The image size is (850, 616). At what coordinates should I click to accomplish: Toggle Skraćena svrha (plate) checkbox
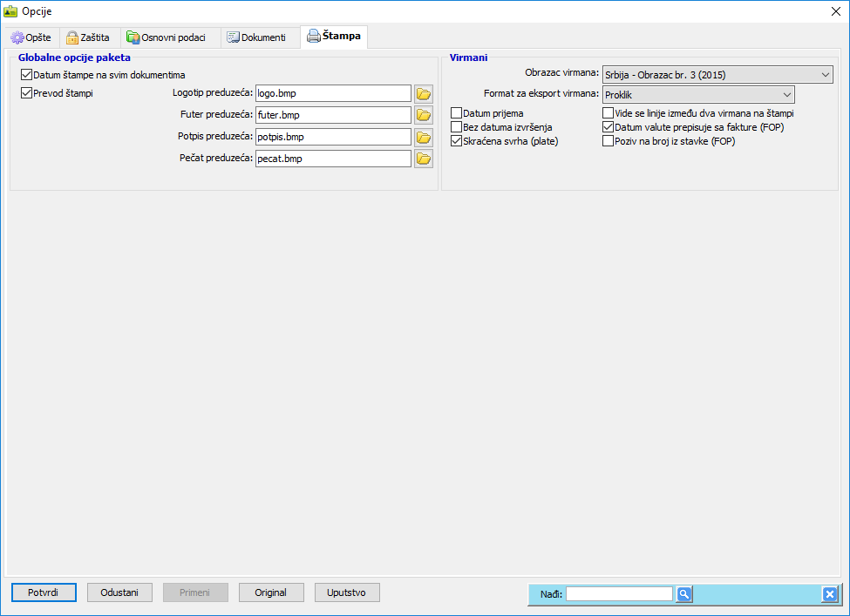tap(456, 141)
